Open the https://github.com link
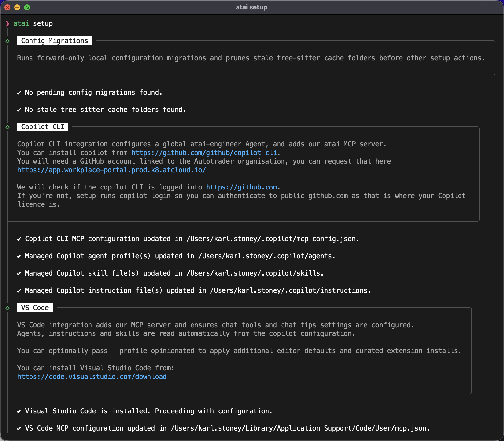This screenshot has height=441, width=504. point(241,187)
